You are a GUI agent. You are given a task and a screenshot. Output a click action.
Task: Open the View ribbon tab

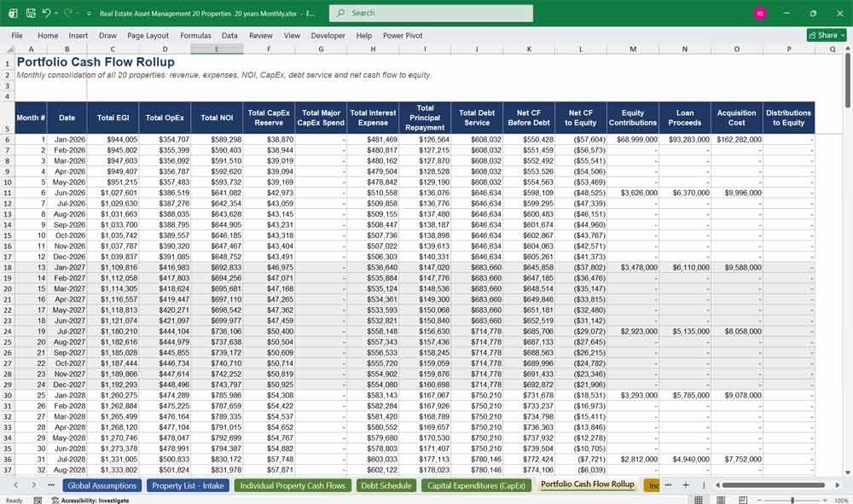pos(292,35)
